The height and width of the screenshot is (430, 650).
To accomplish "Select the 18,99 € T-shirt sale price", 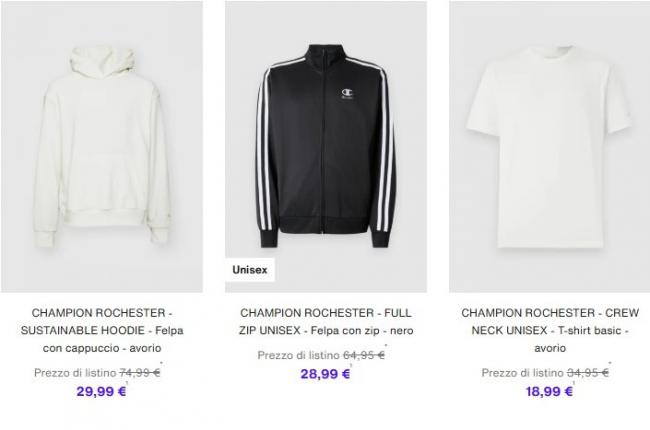I will [x=549, y=391].
